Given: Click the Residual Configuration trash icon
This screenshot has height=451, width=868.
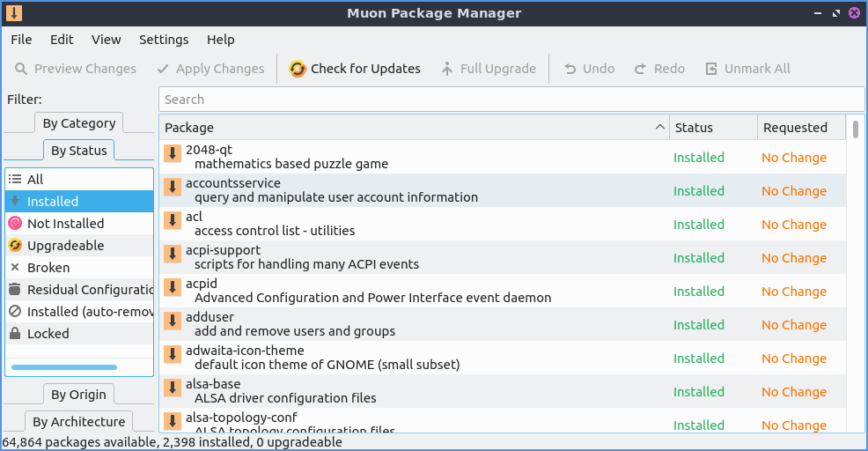Looking at the screenshot, I should click(15, 290).
